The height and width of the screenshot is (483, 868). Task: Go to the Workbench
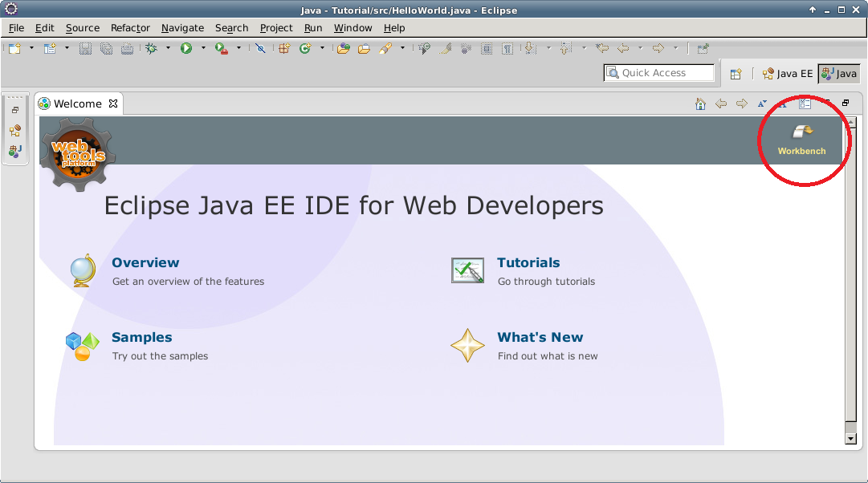click(x=801, y=140)
